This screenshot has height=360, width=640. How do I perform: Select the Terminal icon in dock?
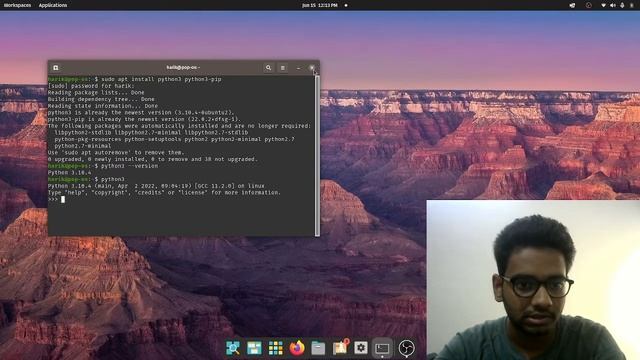[x=382, y=348]
